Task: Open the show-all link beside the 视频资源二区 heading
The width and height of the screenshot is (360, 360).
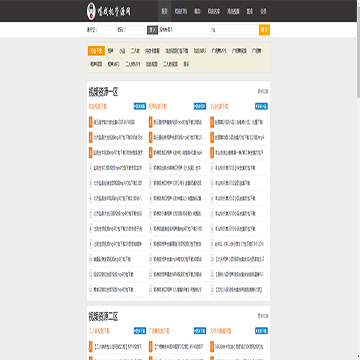Action: (263, 316)
